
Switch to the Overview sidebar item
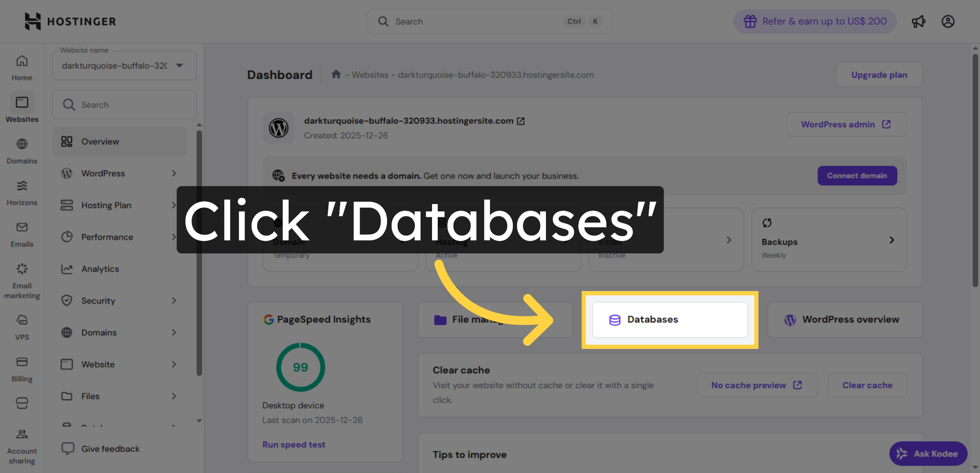pyautogui.click(x=119, y=141)
